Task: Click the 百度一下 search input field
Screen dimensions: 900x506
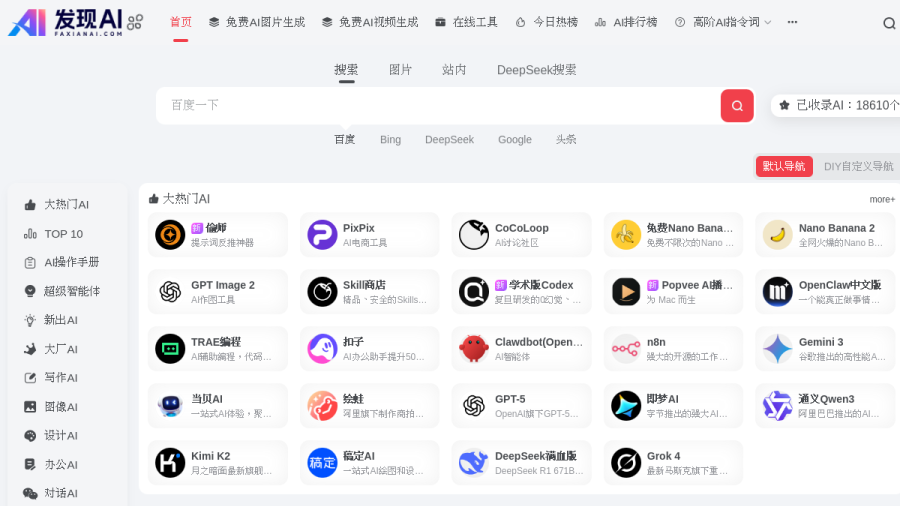Action: coord(438,106)
